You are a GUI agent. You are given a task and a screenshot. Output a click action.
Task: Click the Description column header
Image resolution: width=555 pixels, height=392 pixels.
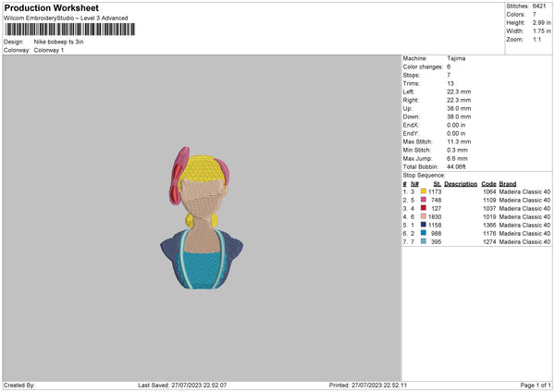coord(461,184)
